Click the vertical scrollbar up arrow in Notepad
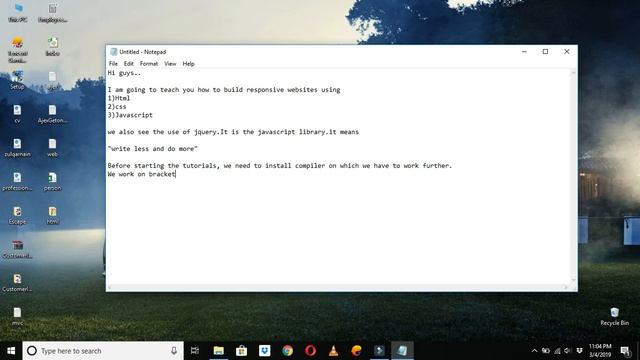Image resolution: width=640 pixels, height=360 pixels. [x=573, y=73]
